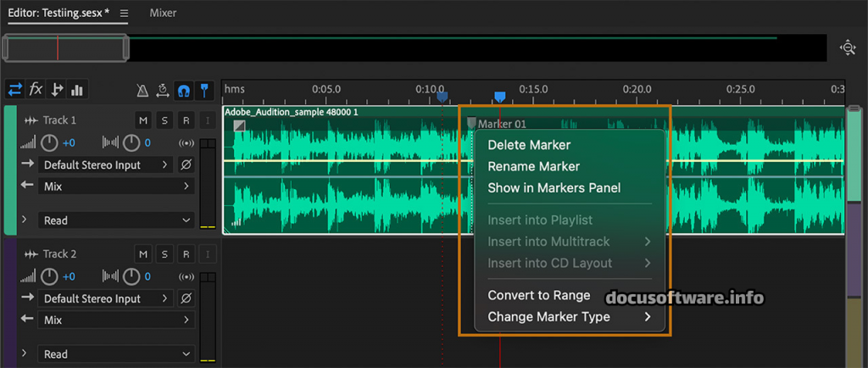
Task: Show the Sends view icon
Action: tap(57, 89)
